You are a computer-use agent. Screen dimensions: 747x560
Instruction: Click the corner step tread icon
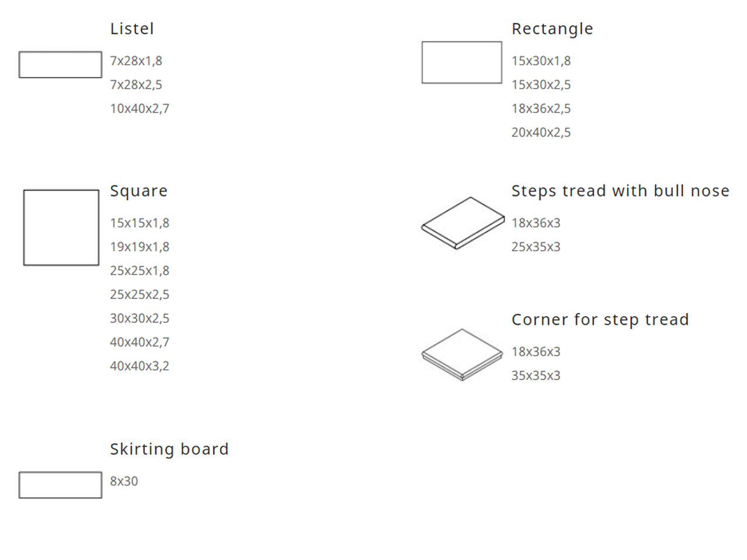coord(462,355)
